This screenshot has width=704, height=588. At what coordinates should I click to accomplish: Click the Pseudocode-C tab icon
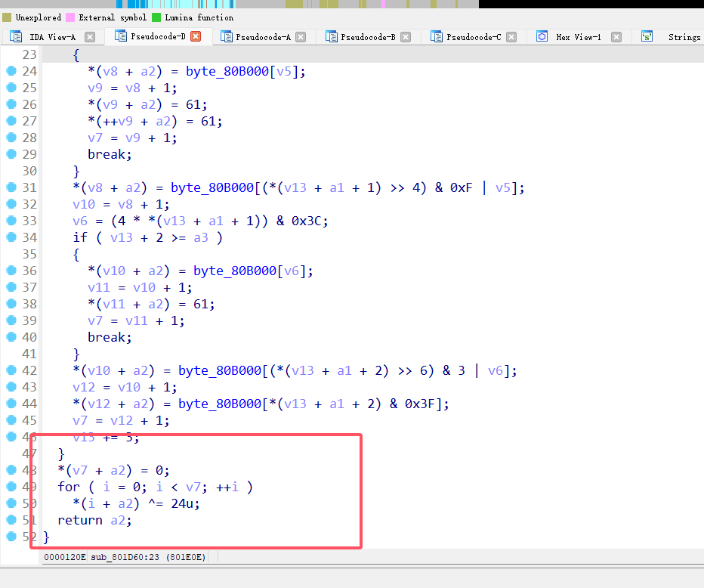[x=437, y=36]
